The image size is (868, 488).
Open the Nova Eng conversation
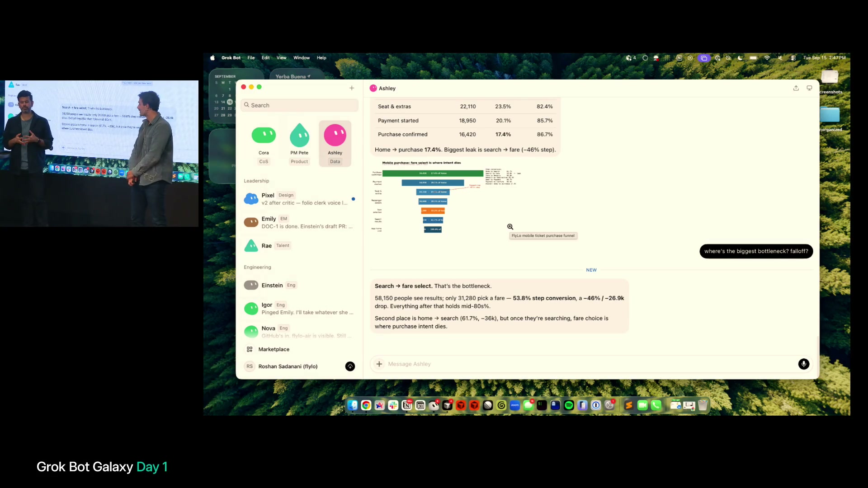299,332
